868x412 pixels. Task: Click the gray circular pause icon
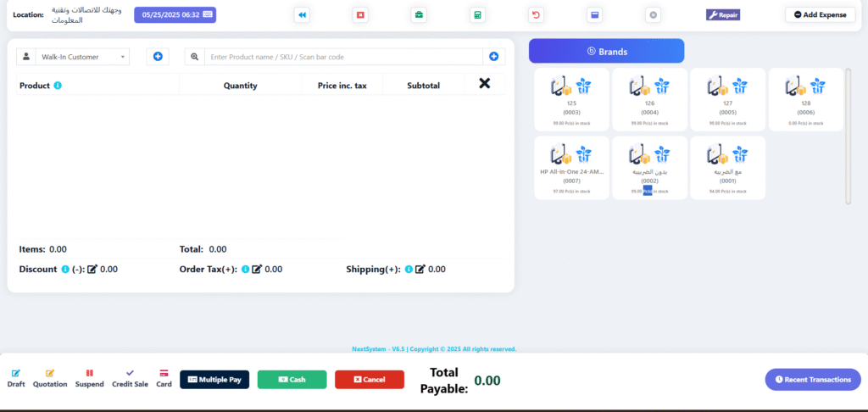(x=654, y=15)
